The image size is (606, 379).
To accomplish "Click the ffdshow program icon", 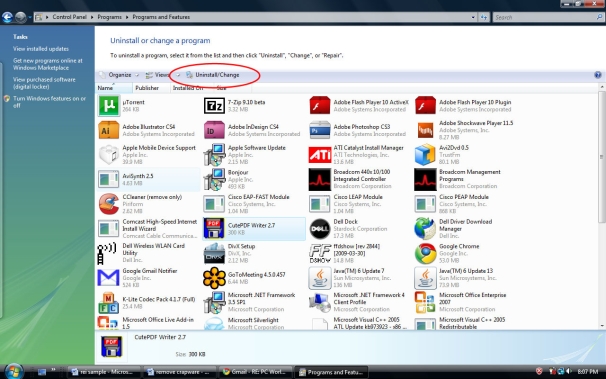I will pos(320,253).
